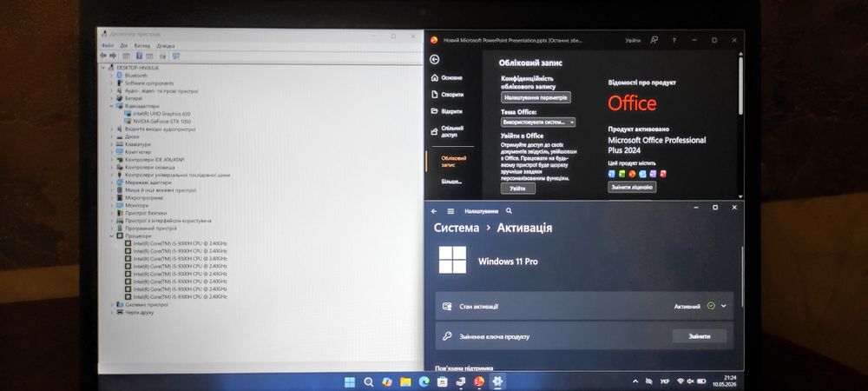The width and height of the screenshot is (868, 391).
Task: Click the Система breadcrumb link
Action: point(457,228)
